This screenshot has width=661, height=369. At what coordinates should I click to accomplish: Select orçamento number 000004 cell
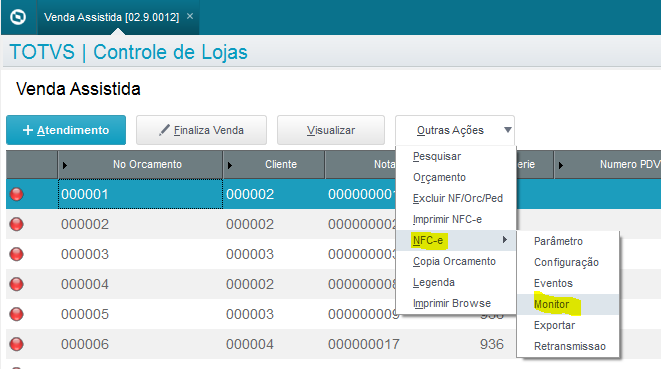pos(140,284)
